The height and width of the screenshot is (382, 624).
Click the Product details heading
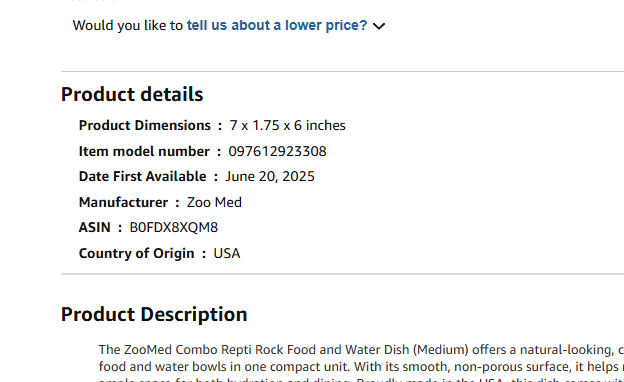coord(132,95)
